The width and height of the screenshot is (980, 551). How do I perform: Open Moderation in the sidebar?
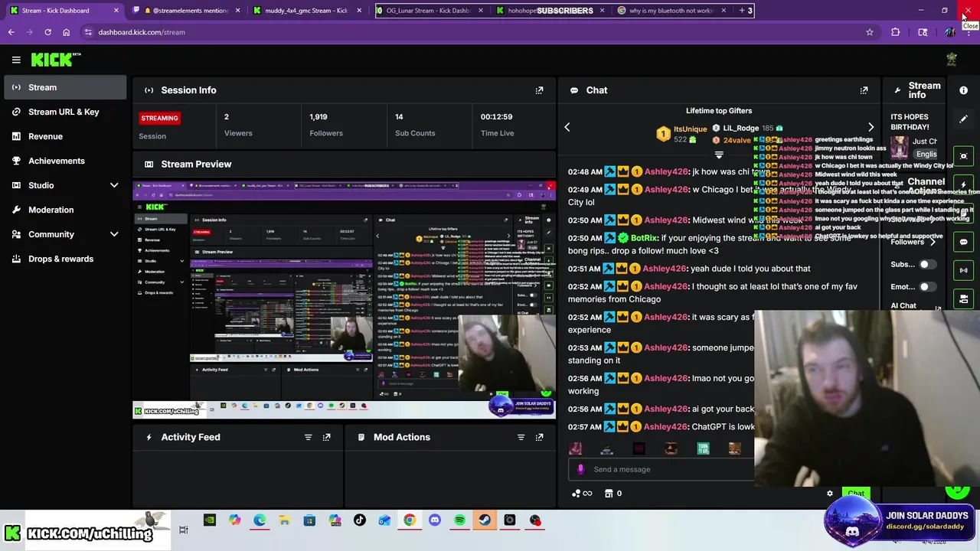pyautogui.click(x=65, y=210)
